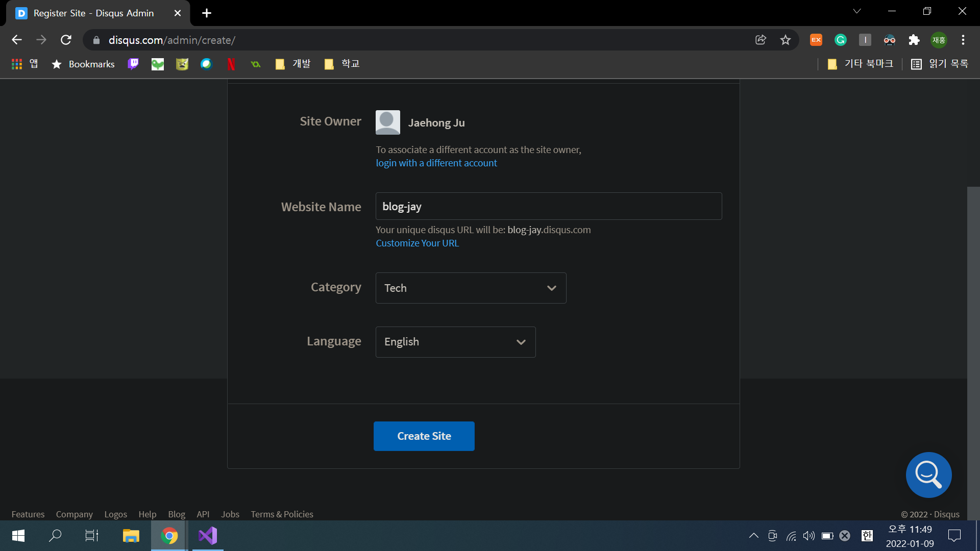The width and height of the screenshot is (980, 551).
Task: Open the Chrome profile avatar
Action: [x=939, y=40]
